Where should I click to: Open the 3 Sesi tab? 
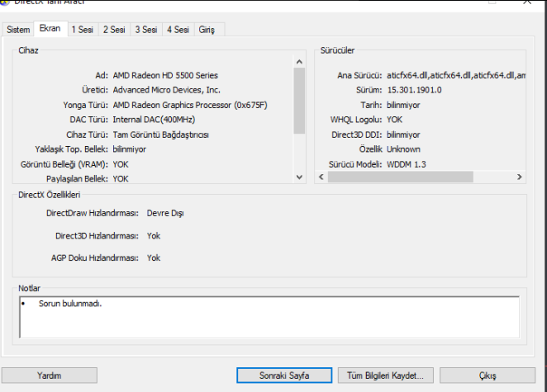point(146,30)
